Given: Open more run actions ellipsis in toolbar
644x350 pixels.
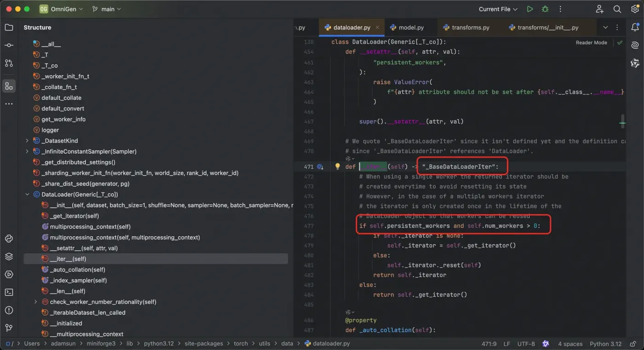Looking at the screenshot, I should [560, 9].
